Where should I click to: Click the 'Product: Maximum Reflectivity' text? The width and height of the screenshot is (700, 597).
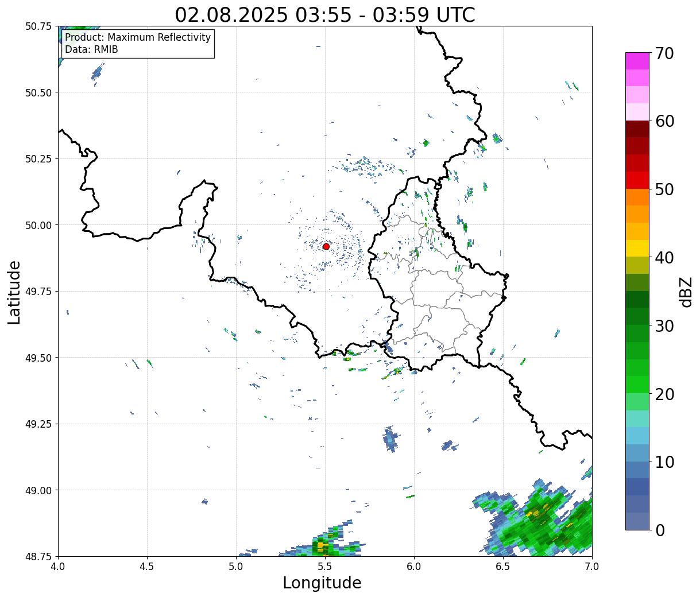[138, 37]
